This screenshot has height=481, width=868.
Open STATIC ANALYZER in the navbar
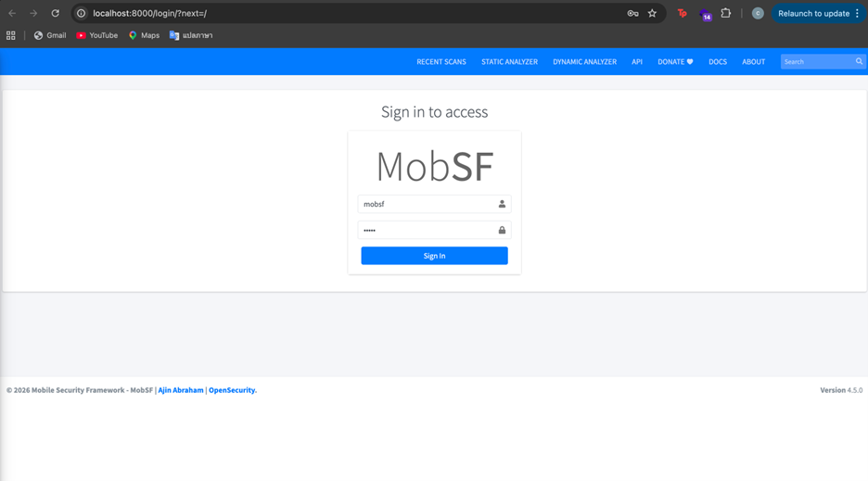[x=509, y=62]
